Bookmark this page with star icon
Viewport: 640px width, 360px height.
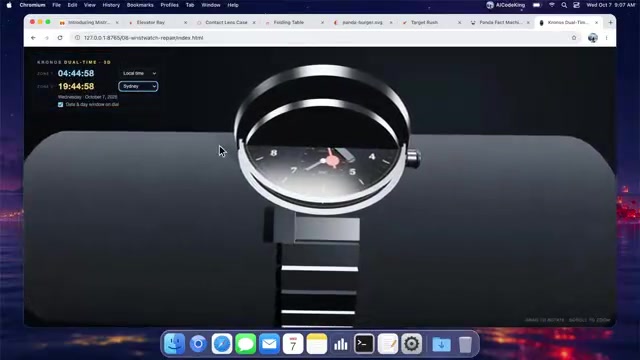[574, 38]
